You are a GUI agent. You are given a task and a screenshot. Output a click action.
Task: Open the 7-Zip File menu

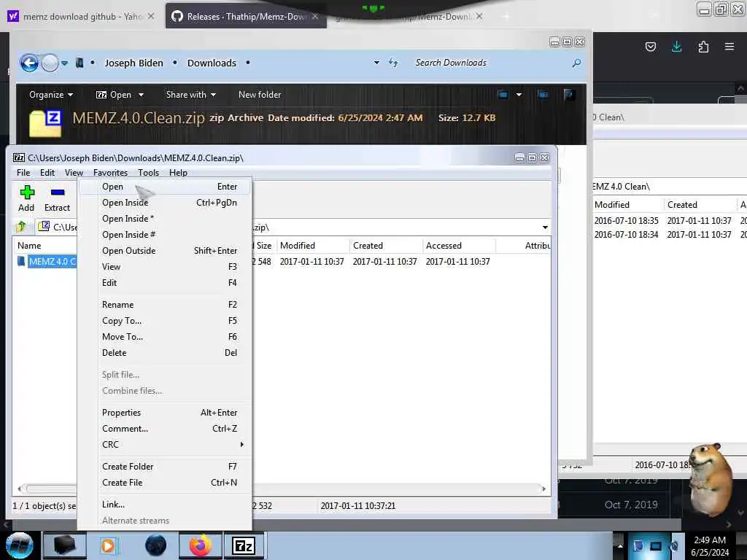click(x=23, y=172)
